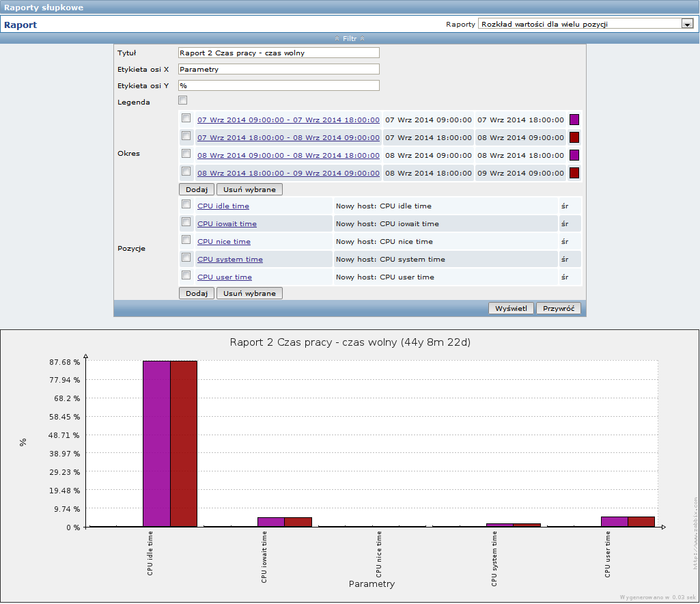
Task: Click Usuń wybrane under Pozycje items
Action: click(x=249, y=294)
